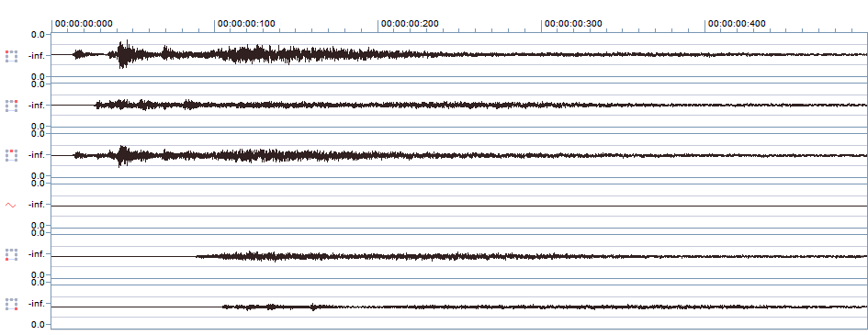This screenshot has width=868, height=335.
Task: Select the rear-right surround channel icon
Action: click(11, 304)
